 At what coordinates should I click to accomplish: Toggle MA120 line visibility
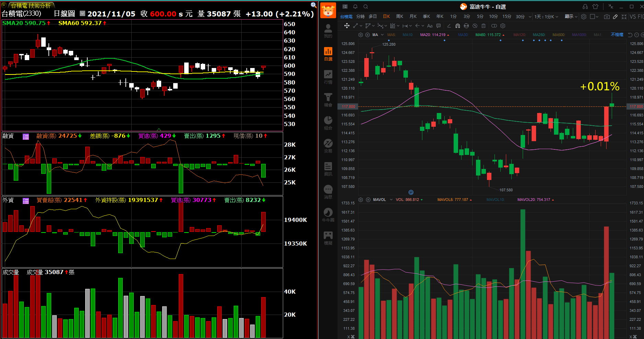tap(520, 35)
